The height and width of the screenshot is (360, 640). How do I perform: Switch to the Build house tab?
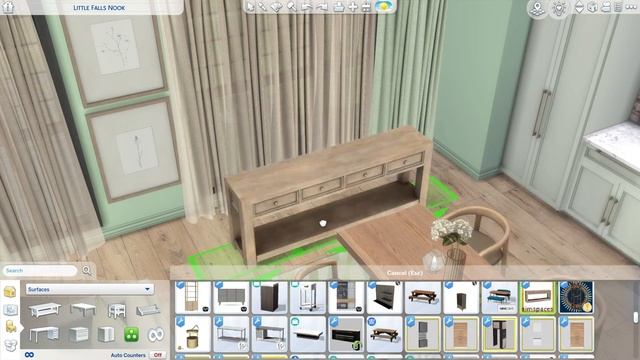[x=10, y=292]
